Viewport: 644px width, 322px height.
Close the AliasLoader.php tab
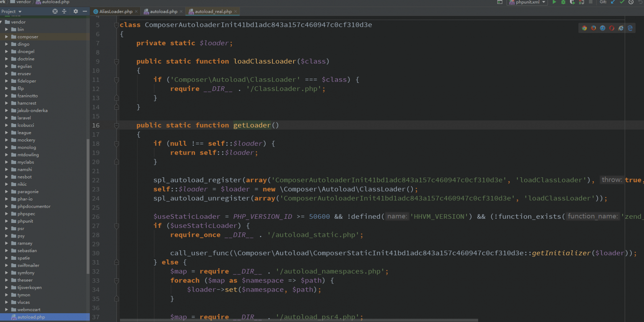[x=136, y=12]
